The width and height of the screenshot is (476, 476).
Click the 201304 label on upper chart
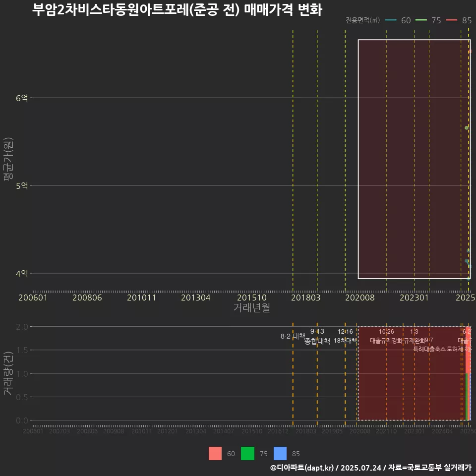tap(196, 297)
